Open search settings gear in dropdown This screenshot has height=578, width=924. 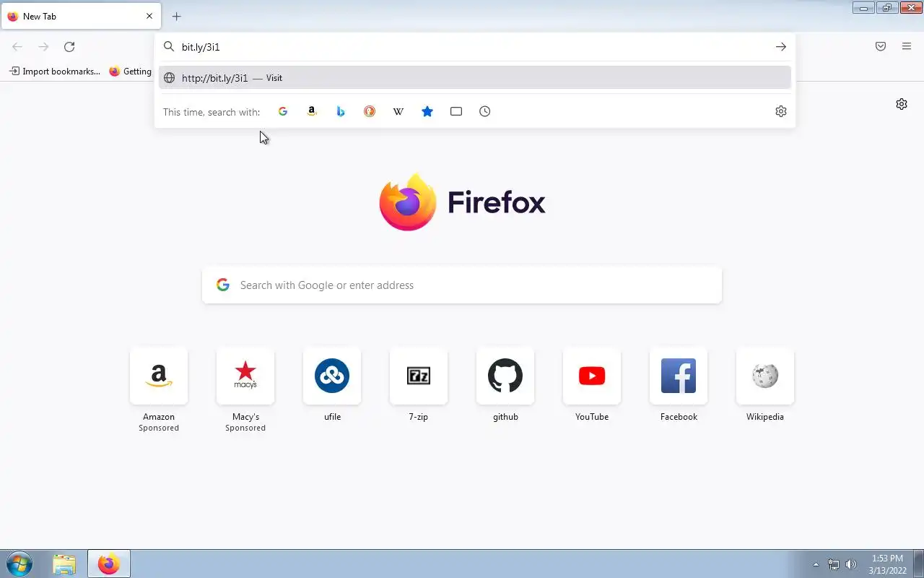(781, 111)
